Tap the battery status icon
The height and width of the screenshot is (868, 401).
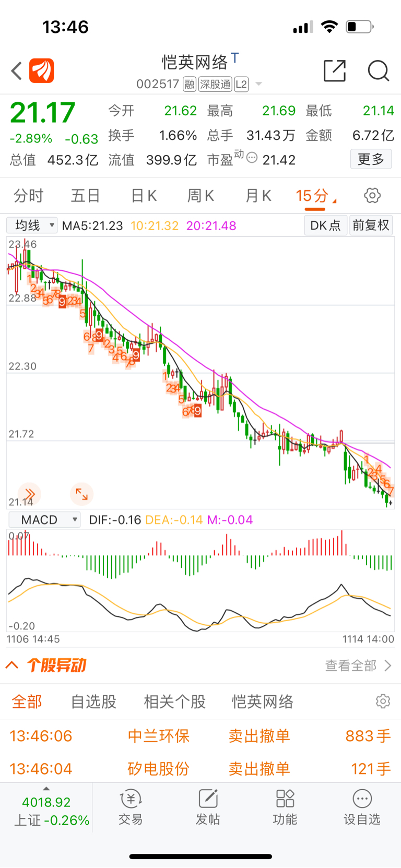tap(360, 27)
